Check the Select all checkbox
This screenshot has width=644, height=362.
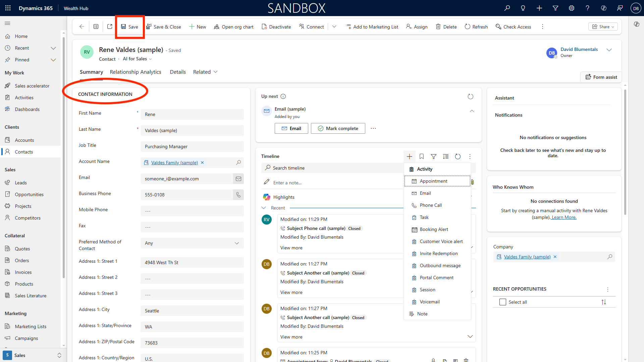[x=503, y=302]
